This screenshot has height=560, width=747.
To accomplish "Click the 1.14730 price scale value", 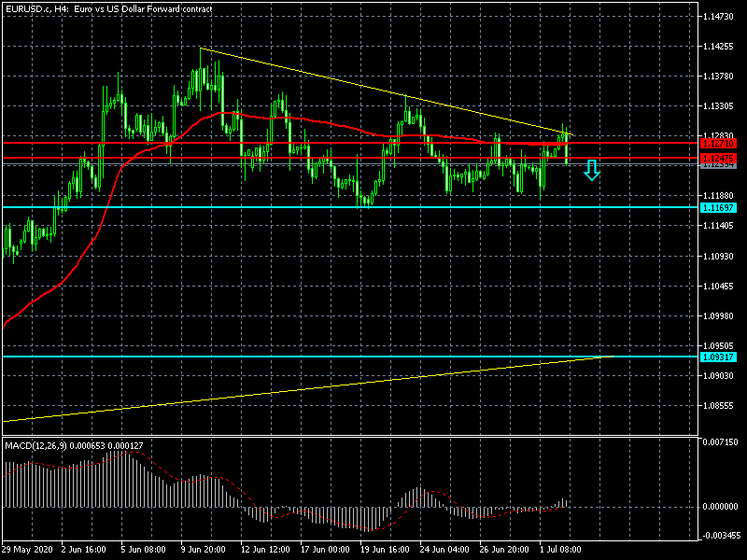I will click(719, 18).
